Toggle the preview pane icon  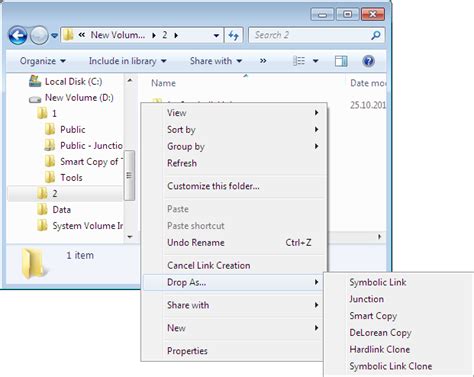point(341,61)
